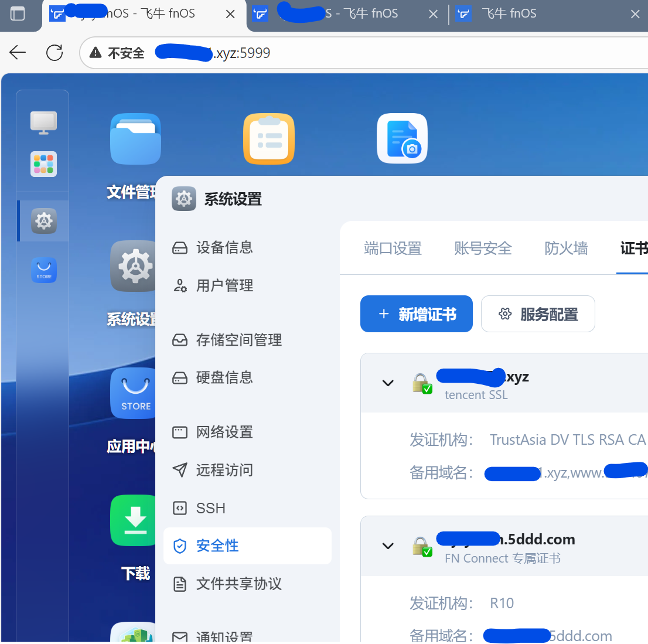Collapse the tencent SSL certificate card chevron
This screenshot has height=644, width=648.
coord(388,383)
